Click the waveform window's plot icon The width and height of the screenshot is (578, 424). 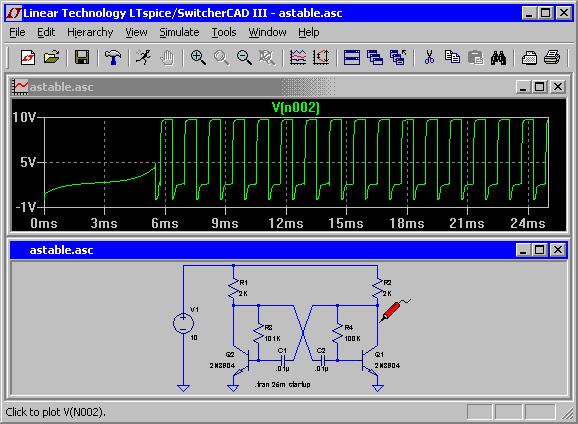[x=20, y=87]
